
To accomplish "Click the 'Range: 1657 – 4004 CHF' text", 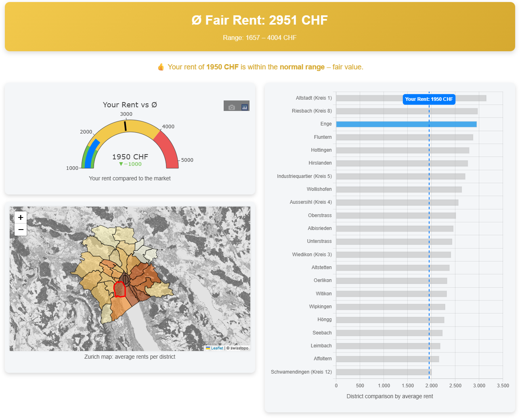I will tap(260, 38).
